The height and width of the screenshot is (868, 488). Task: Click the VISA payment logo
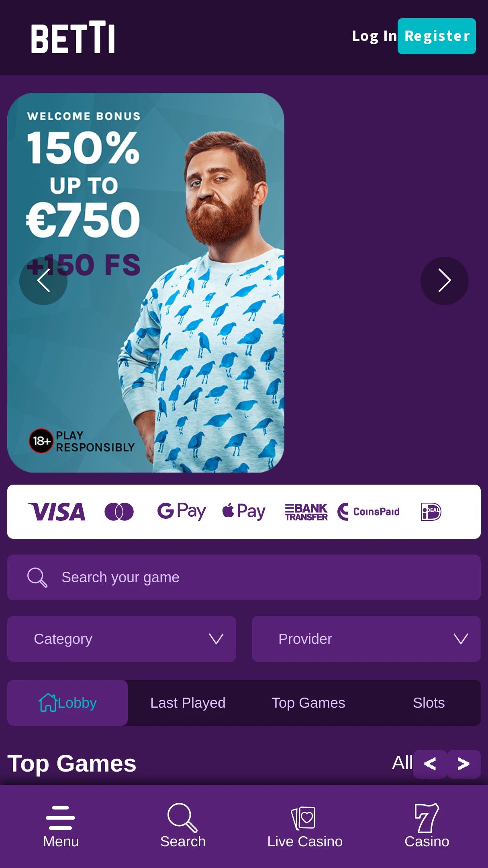(57, 512)
